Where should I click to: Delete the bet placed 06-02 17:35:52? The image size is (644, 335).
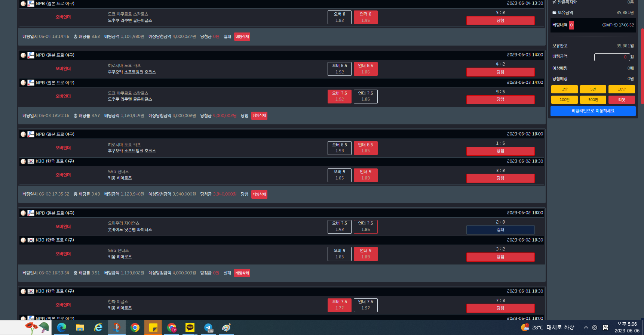[x=259, y=194]
